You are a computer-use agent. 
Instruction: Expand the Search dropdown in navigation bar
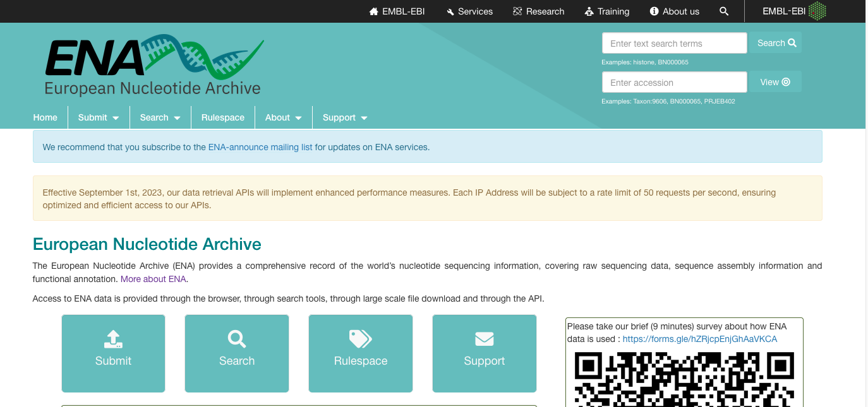(x=160, y=117)
